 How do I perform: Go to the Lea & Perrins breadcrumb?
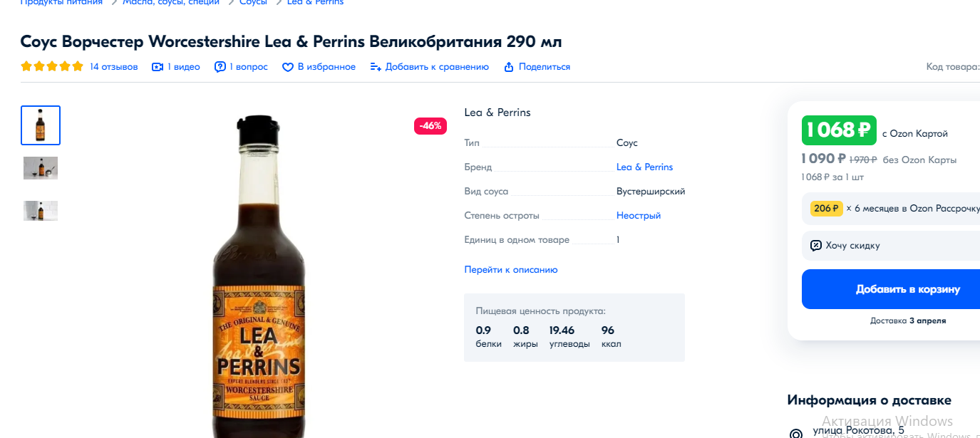point(315,3)
